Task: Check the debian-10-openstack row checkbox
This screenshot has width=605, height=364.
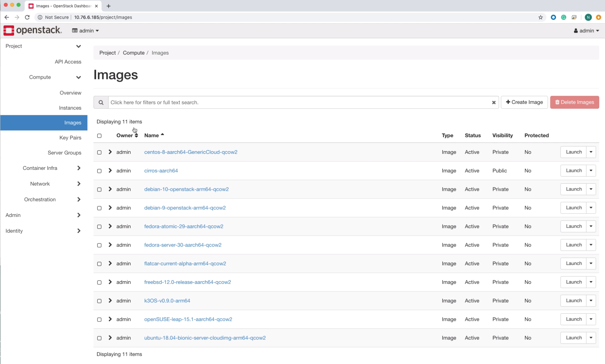Action: 99,190
